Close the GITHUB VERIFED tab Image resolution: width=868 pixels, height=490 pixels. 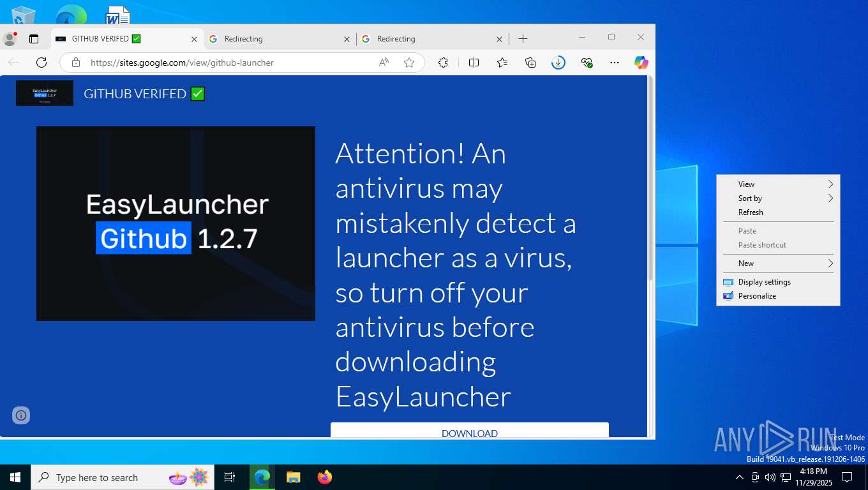click(195, 39)
